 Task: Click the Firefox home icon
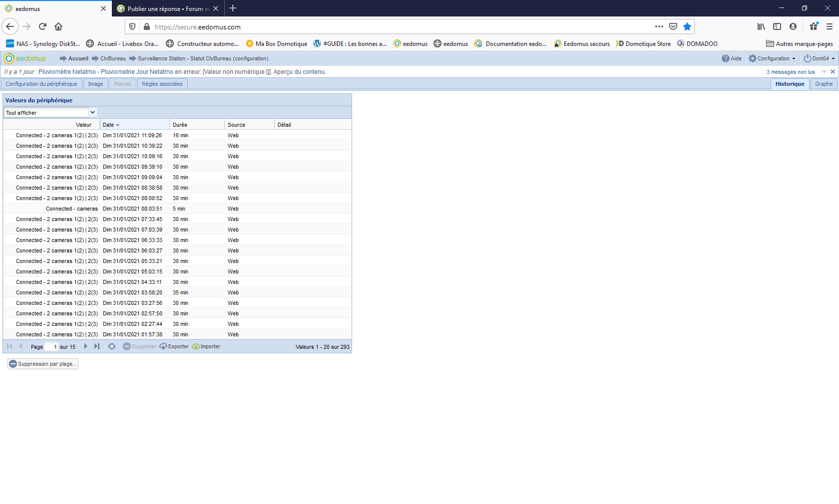click(58, 27)
